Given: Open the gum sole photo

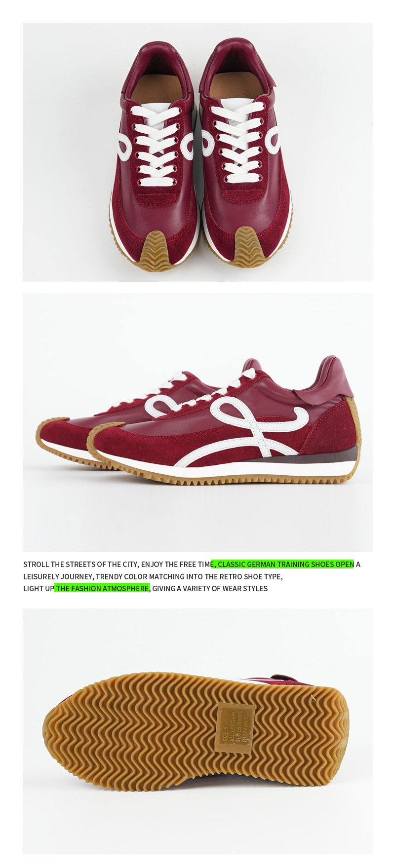Looking at the screenshot, I should click(x=197, y=731).
